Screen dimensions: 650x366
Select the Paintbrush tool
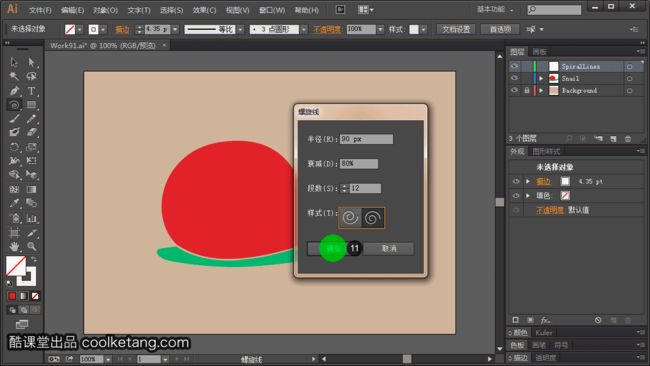click(14, 119)
